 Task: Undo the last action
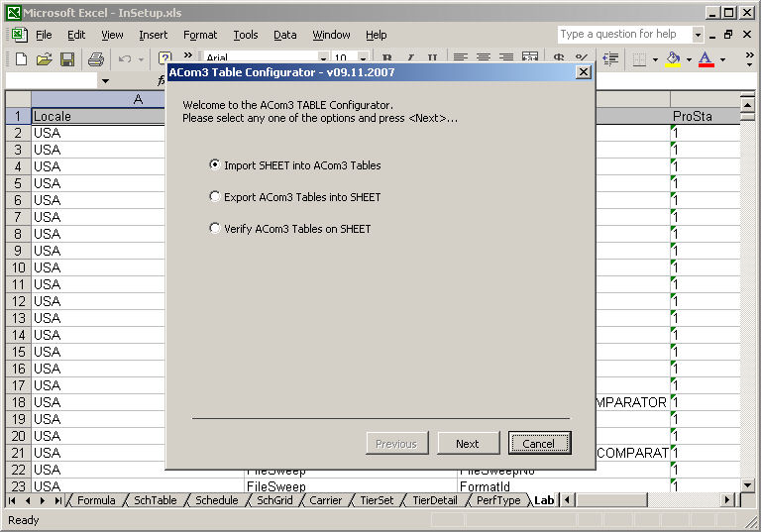click(x=125, y=59)
